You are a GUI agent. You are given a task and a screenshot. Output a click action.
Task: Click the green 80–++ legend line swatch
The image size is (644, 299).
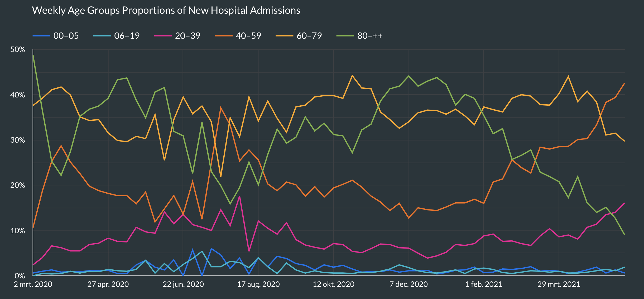pos(345,36)
